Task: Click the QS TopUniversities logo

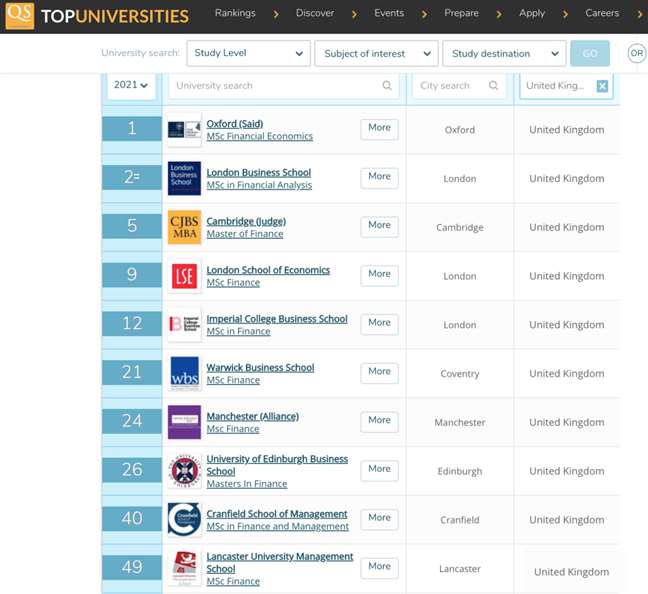Action: [97, 16]
